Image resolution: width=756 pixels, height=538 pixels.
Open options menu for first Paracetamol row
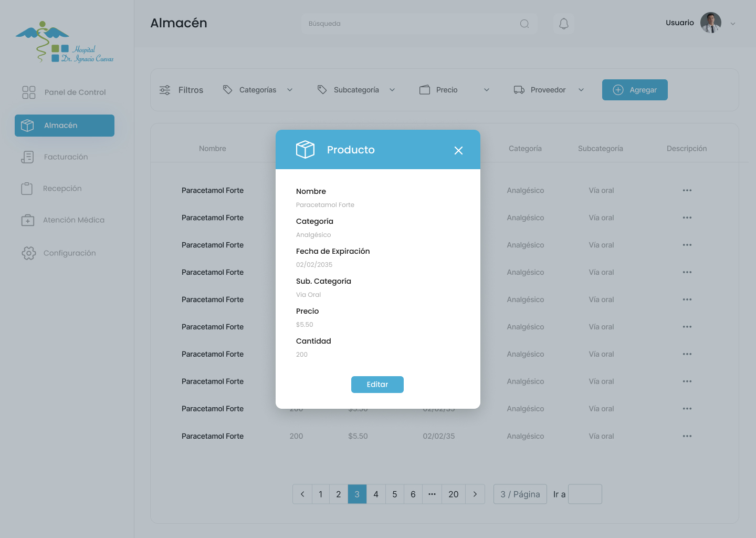click(x=687, y=190)
